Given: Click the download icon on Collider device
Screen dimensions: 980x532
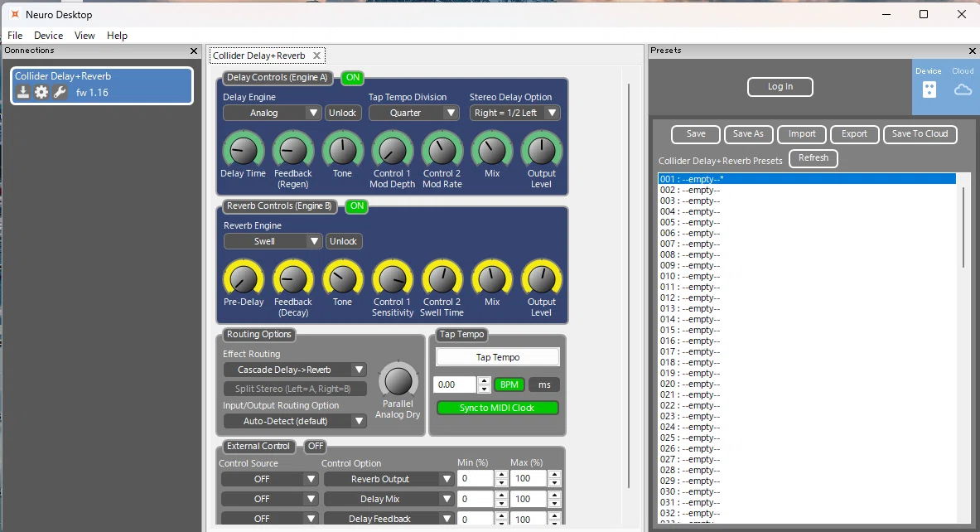Looking at the screenshot, I should (23, 93).
